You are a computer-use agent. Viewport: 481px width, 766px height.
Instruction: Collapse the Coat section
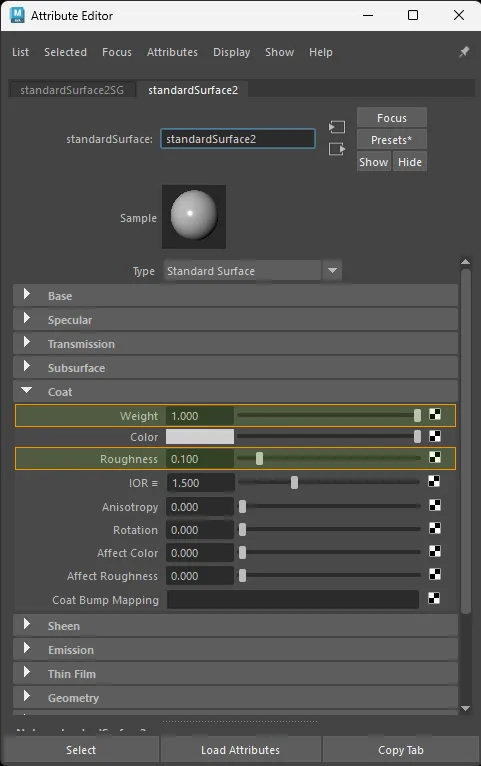click(x=27, y=390)
